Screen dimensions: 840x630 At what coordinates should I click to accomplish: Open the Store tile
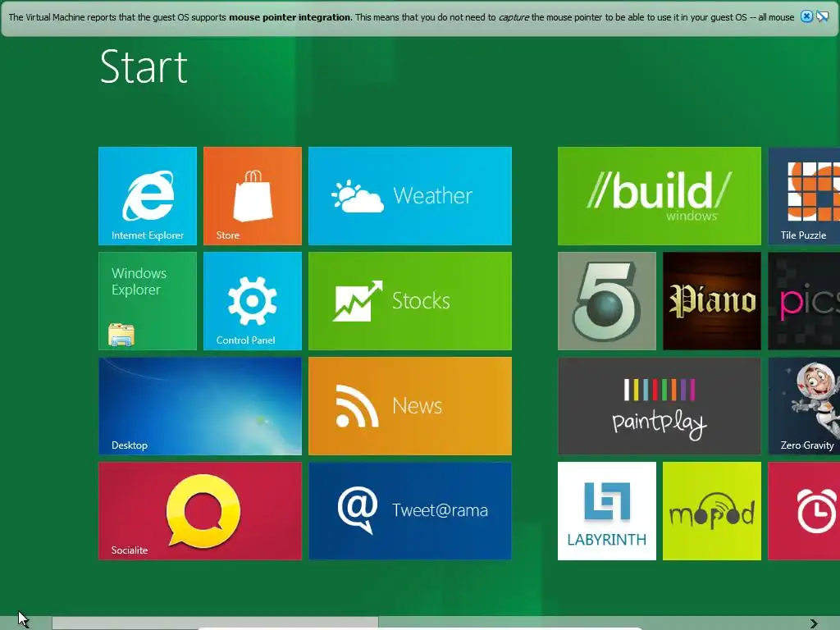pos(253,196)
